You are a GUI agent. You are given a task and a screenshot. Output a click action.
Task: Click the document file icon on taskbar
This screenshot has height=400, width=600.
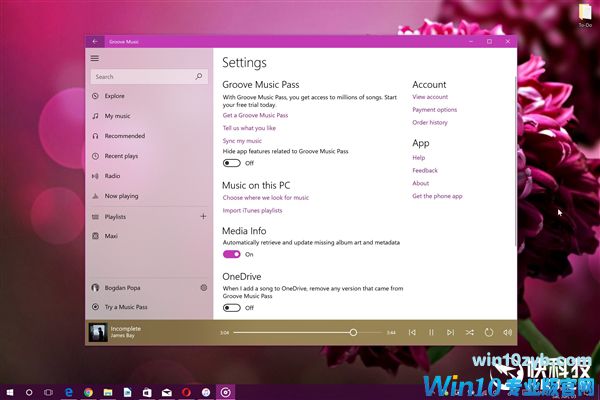coord(127,392)
